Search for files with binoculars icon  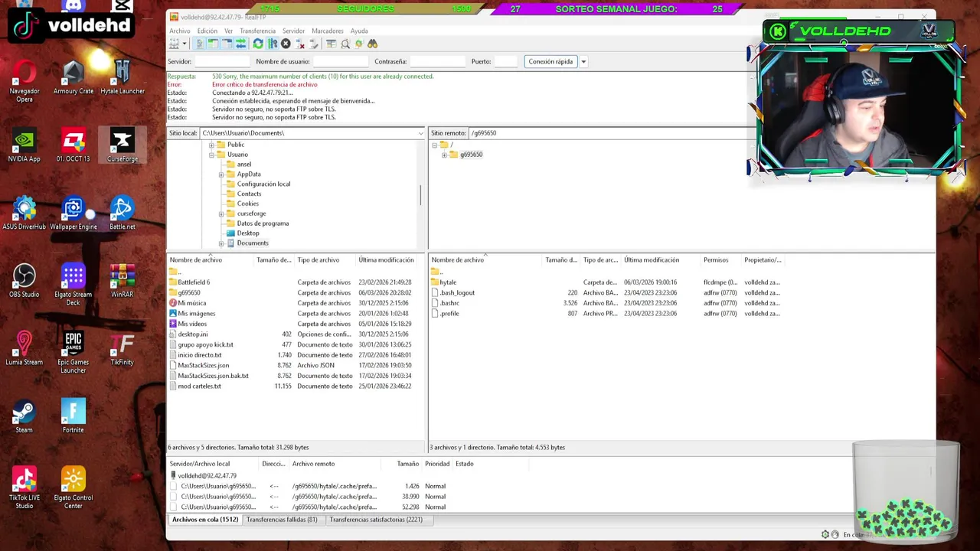[x=373, y=44]
